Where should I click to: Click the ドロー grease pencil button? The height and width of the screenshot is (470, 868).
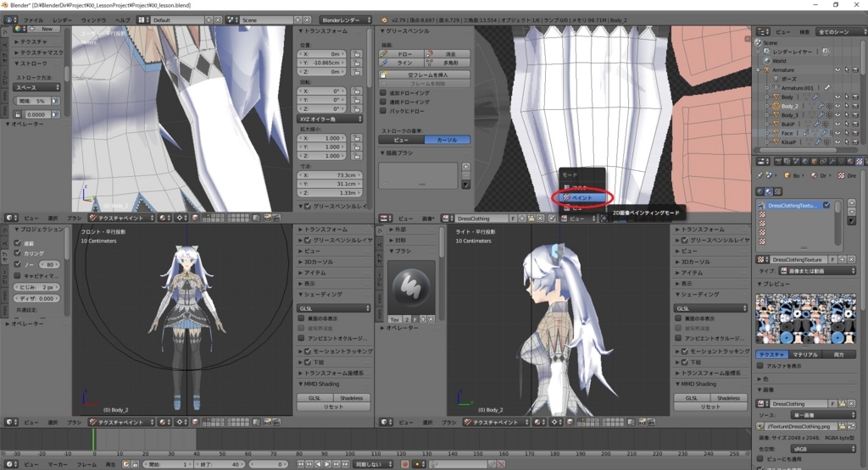click(401, 54)
